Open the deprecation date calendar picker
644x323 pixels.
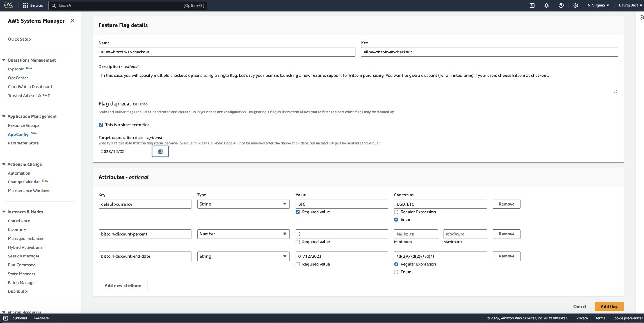[160, 152]
